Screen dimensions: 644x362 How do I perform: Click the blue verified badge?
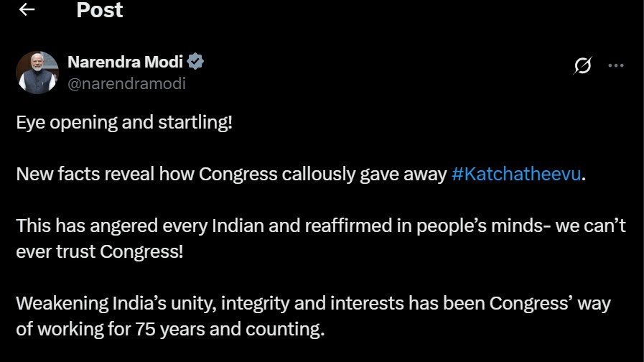coord(196,62)
